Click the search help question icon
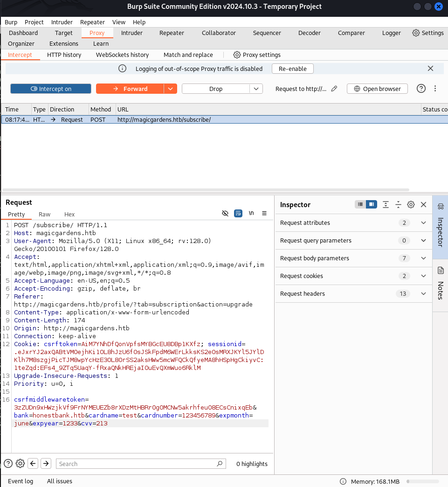The image size is (448, 487). pyautogui.click(x=8, y=463)
